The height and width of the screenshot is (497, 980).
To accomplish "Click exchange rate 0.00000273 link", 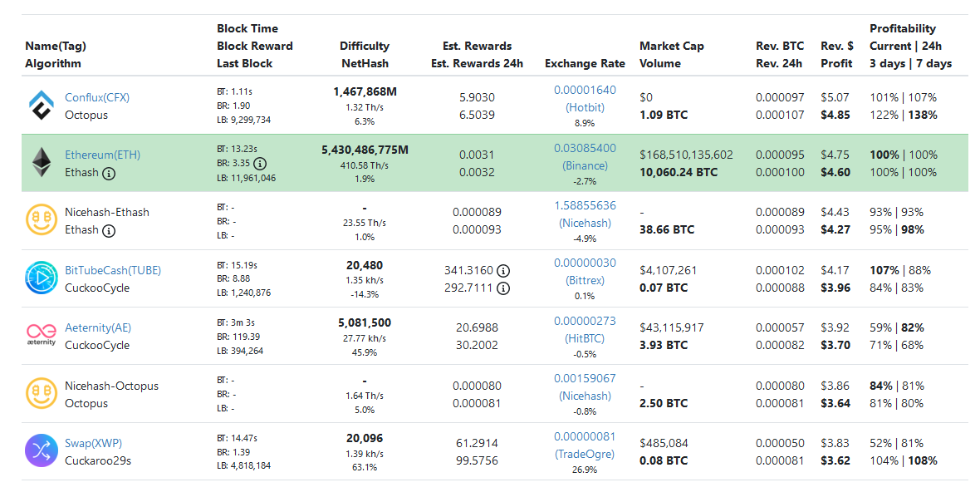I will pyautogui.click(x=585, y=321).
